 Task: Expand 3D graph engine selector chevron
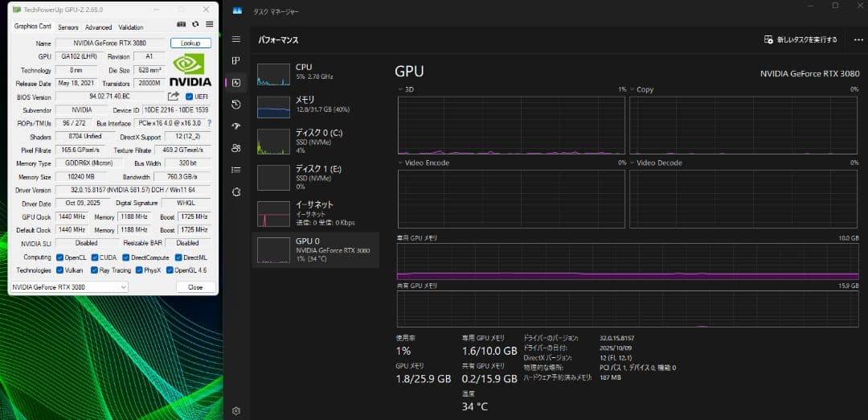(x=401, y=89)
